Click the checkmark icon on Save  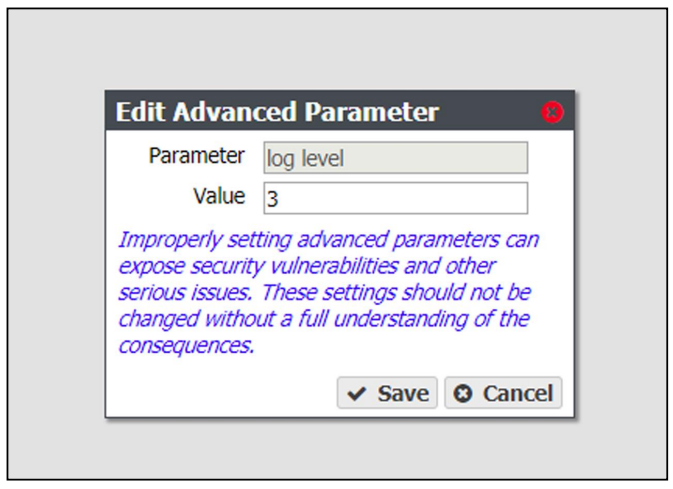[356, 393]
